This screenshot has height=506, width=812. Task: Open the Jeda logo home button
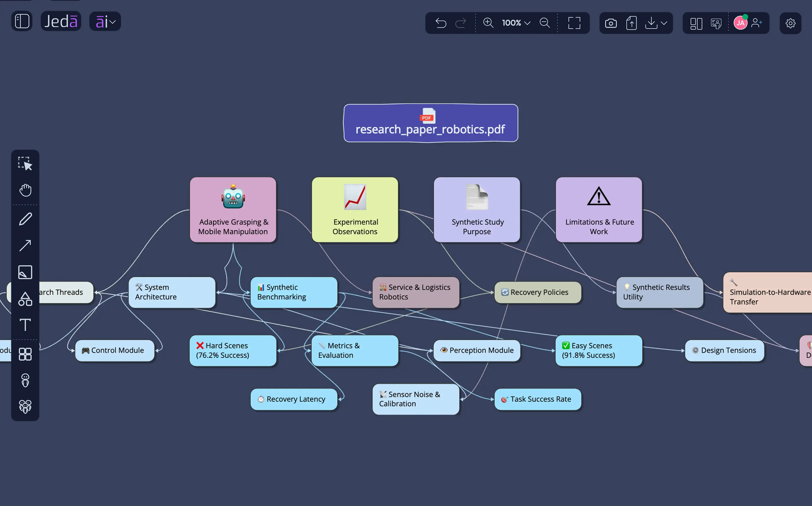click(61, 21)
